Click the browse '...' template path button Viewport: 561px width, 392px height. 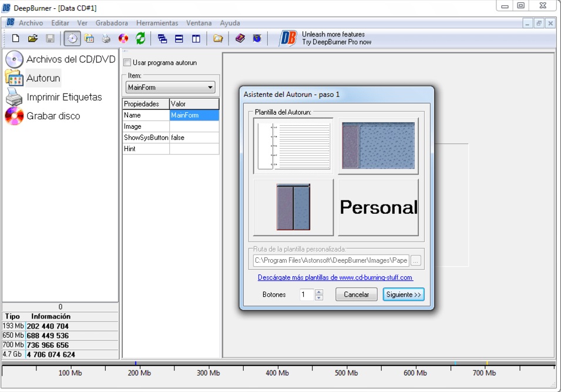pyautogui.click(x=416, y=260)
